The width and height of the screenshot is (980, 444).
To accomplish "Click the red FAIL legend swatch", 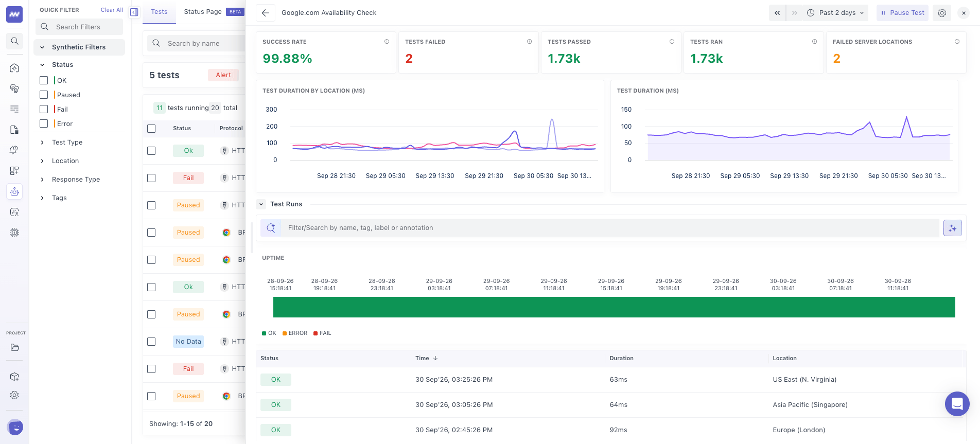I will coord(316,333).
